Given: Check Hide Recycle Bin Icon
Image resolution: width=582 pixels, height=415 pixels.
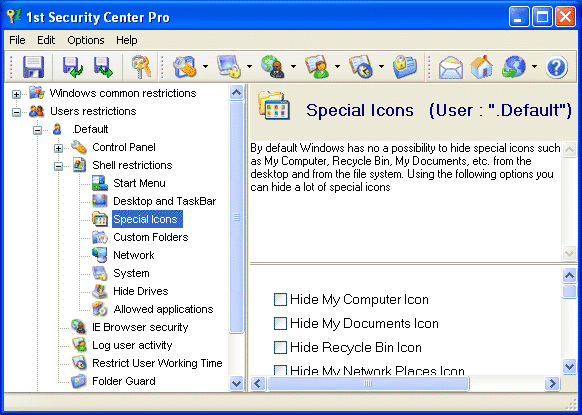Looking at the screenshot, I should 280,348.
